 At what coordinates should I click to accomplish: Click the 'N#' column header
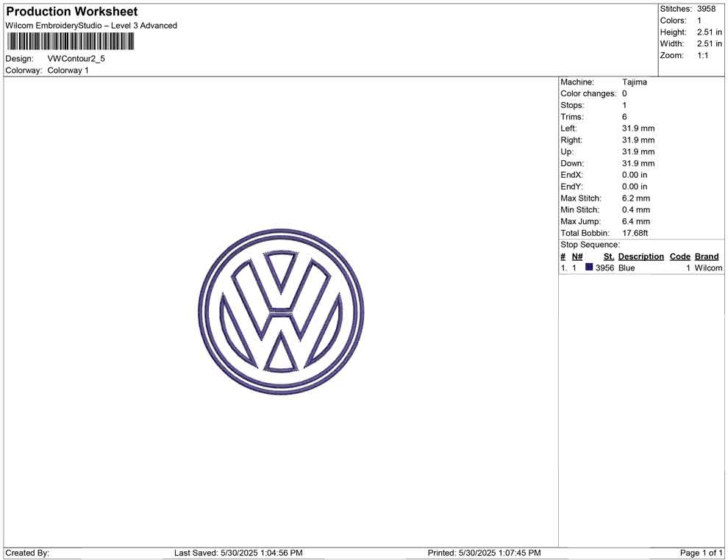[577, 256]
